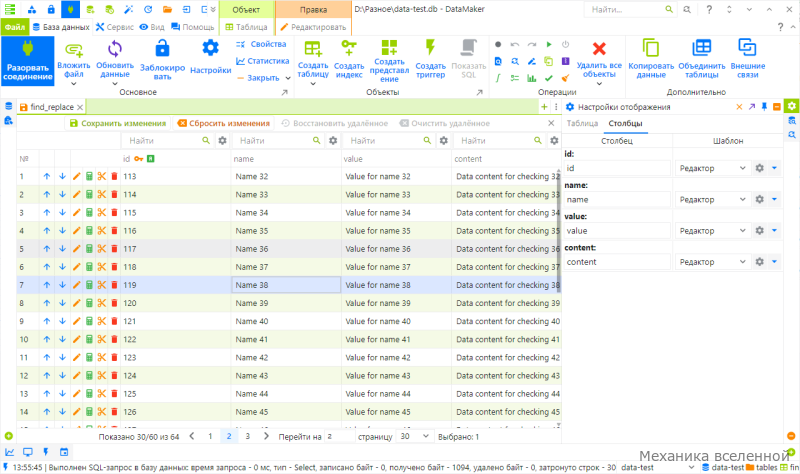The height and width of the screenshot is (474, 800).
Task: Click the Статистика button
Action: [x=263, y=61]
